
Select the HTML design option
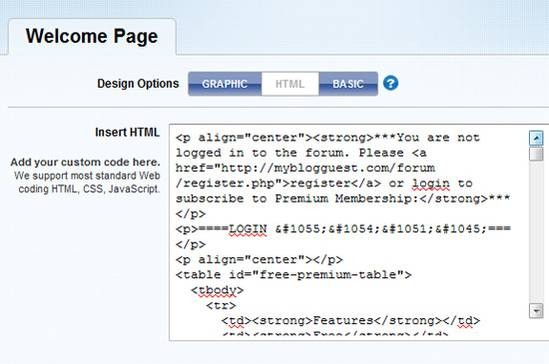[290, 84]
